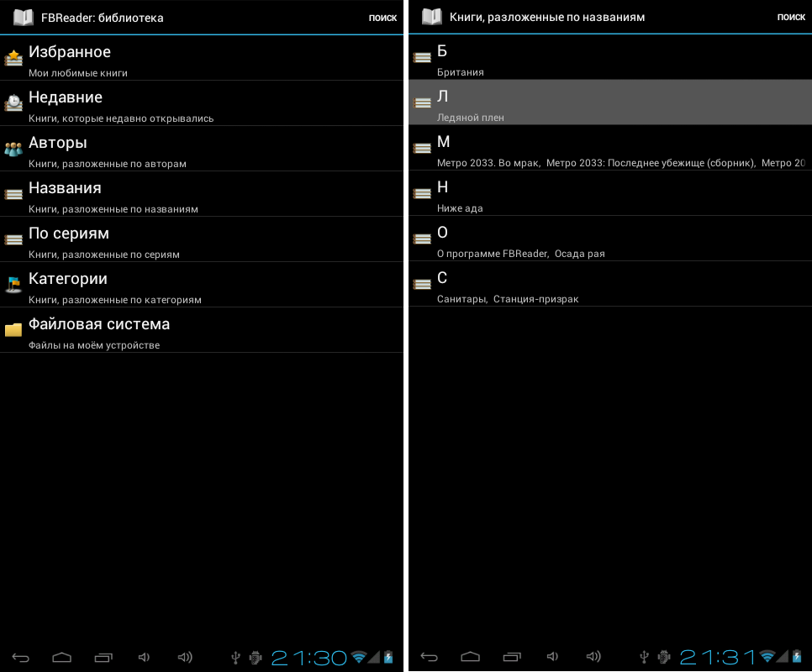Tap 'Мои любимые книги' description

point(78,73)
